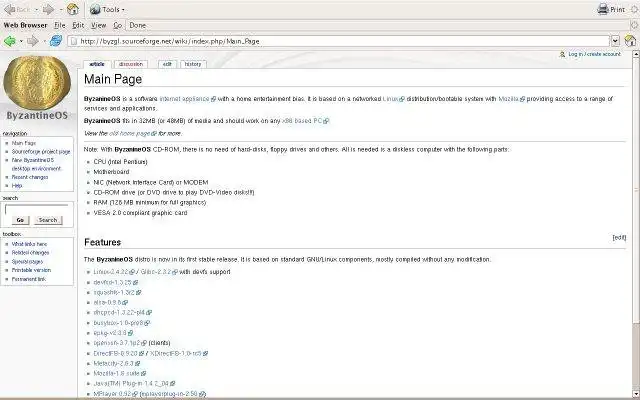Screen dimensions: 640x400
Task: Open the Mozilla-1.6 suite link
Action: pos(120,373)
